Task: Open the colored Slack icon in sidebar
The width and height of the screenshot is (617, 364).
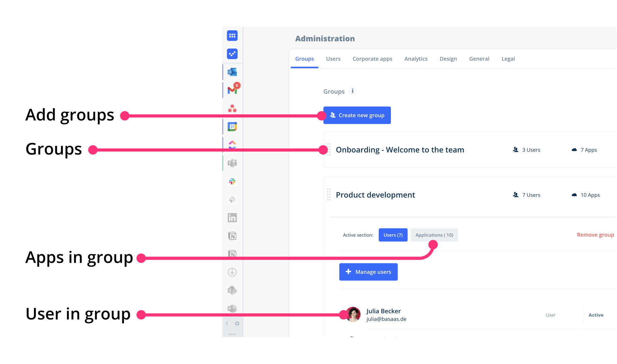Action: [232, 181]
